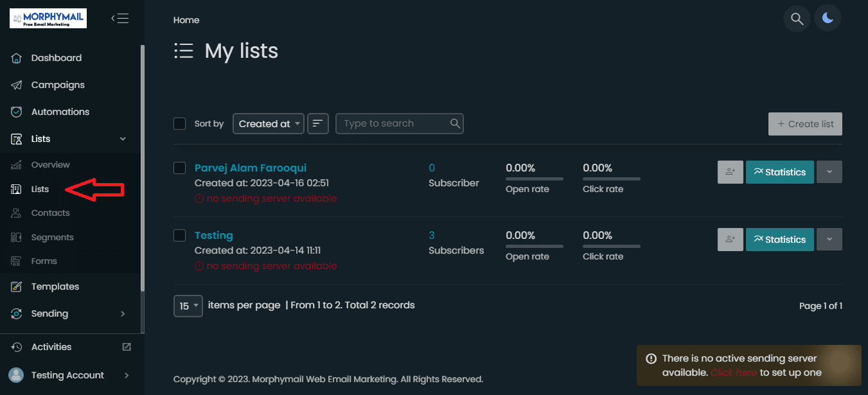Open Statistics for Testing list
Viewport: 868px width, 395px height.
pos(780,240)
